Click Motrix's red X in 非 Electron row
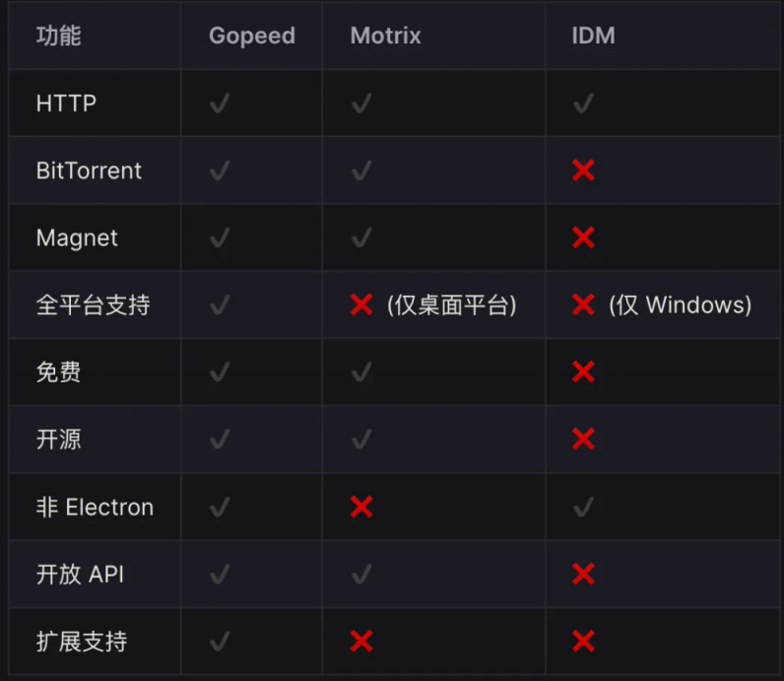Screen dimensions: 784x681 pos(361,508)
